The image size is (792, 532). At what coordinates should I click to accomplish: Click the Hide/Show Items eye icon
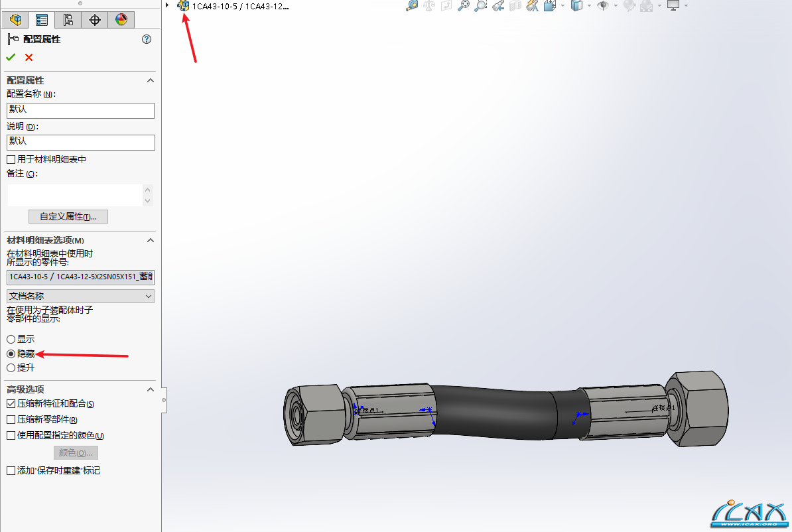[x=603, y=6]
